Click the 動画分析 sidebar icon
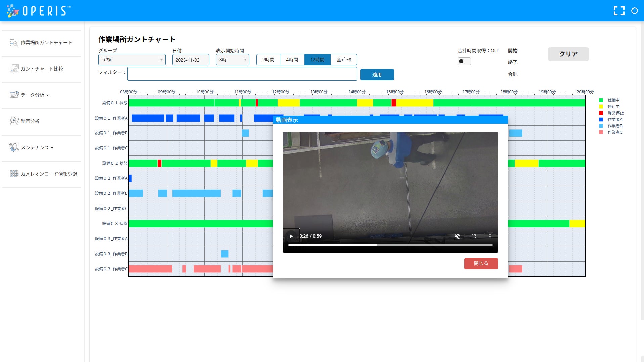The height and width of the screenshot is (362, 644). coord(14,121)
